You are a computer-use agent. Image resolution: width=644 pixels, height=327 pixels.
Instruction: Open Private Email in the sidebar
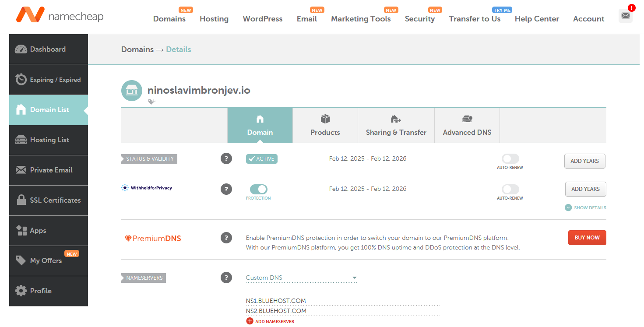(49, 170)
